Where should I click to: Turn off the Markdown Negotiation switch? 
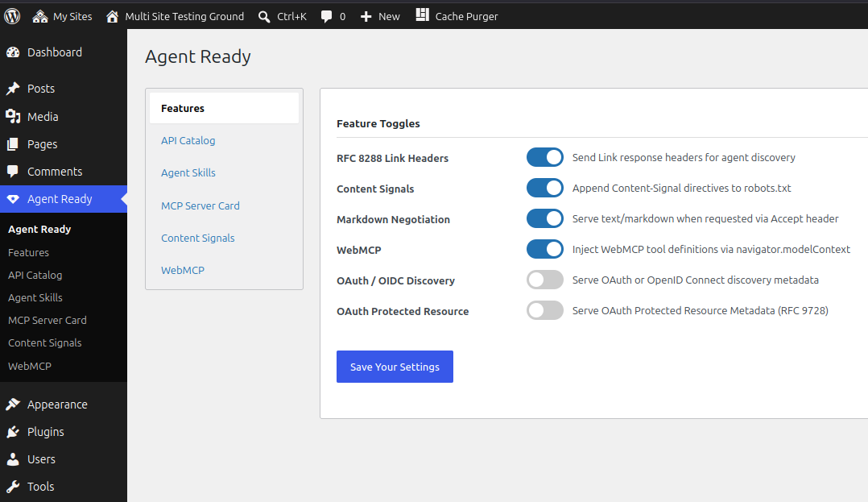tap(544, 218)
